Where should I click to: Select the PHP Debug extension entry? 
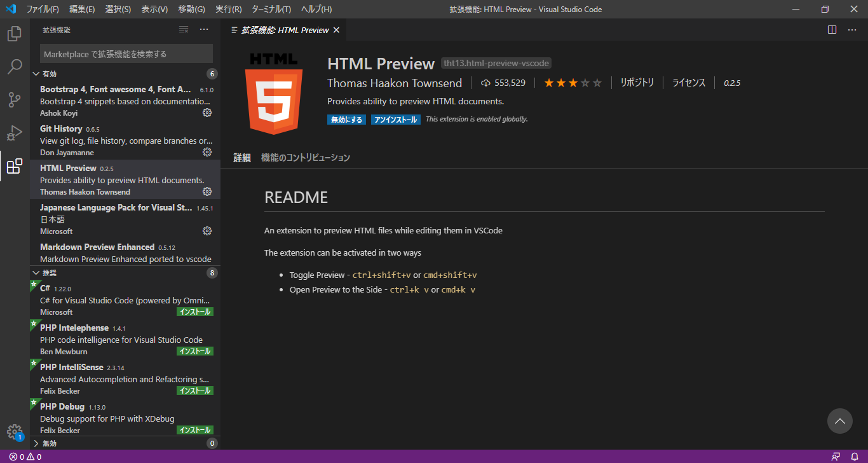(x=125, y=418)
